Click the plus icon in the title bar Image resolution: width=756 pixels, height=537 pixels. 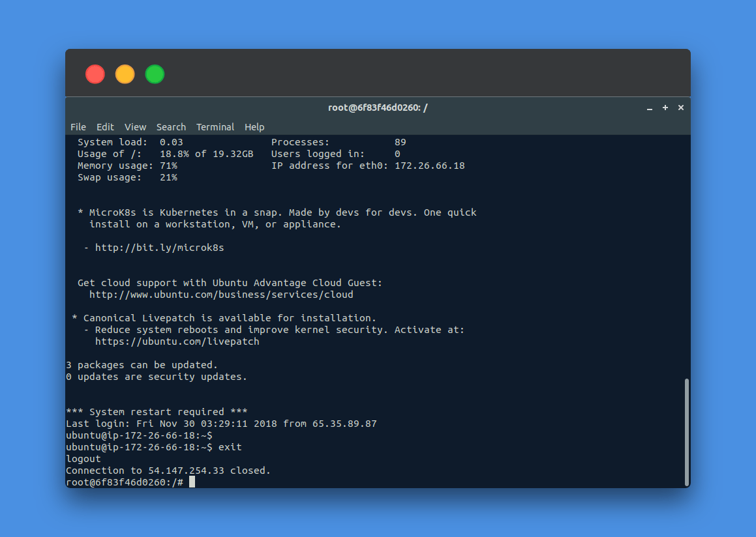tap(665, 108)
